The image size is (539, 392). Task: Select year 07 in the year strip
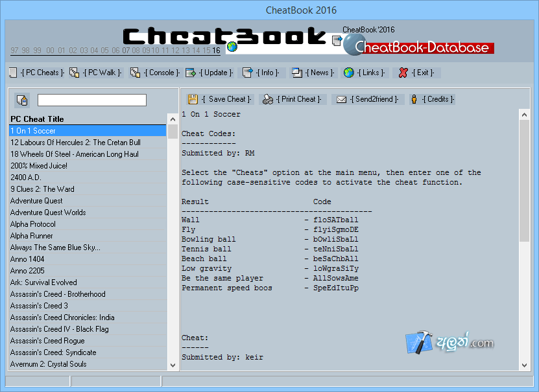[126, 51]
